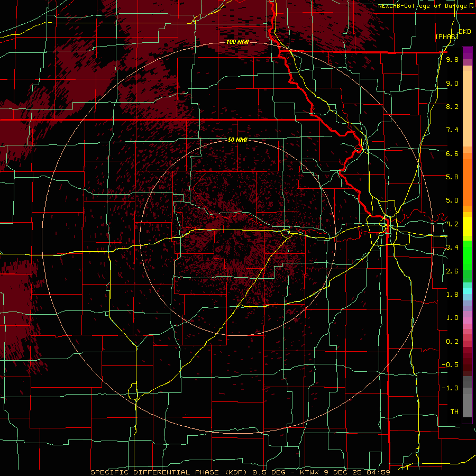Pick the purple band atop the color scale

click(x=467, y=53)
